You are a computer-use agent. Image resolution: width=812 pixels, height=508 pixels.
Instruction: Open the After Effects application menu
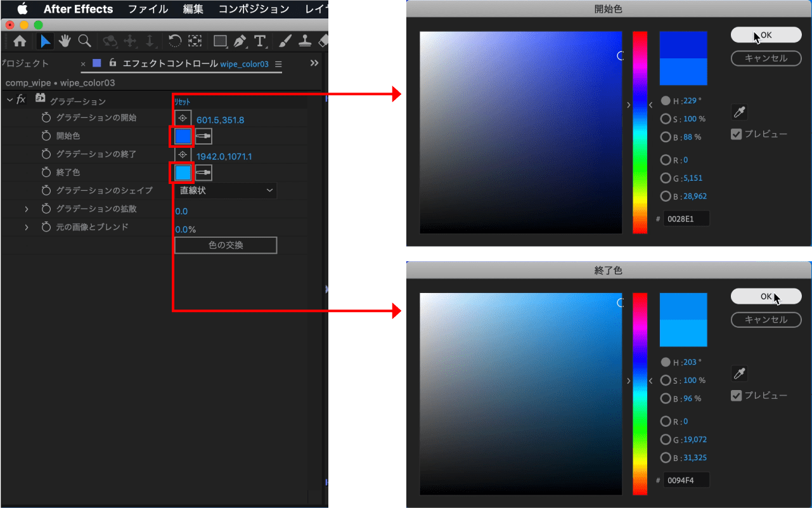click(78, 9)
